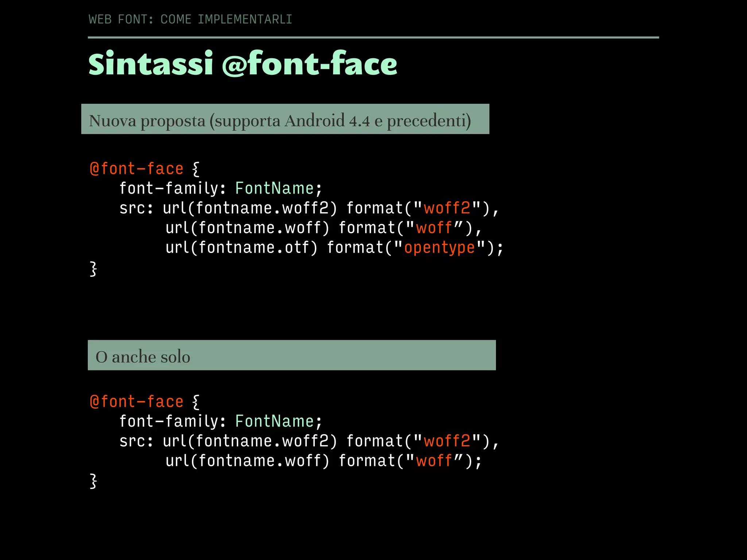Click 'font-family: FontName;' in the second code block
This screenshot has height=560, width=747.
click(221, 421)
